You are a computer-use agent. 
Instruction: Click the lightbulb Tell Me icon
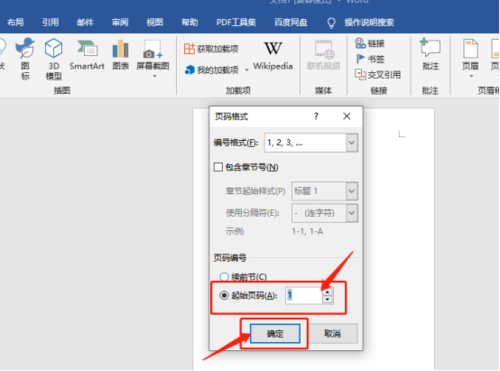point(331,23)
